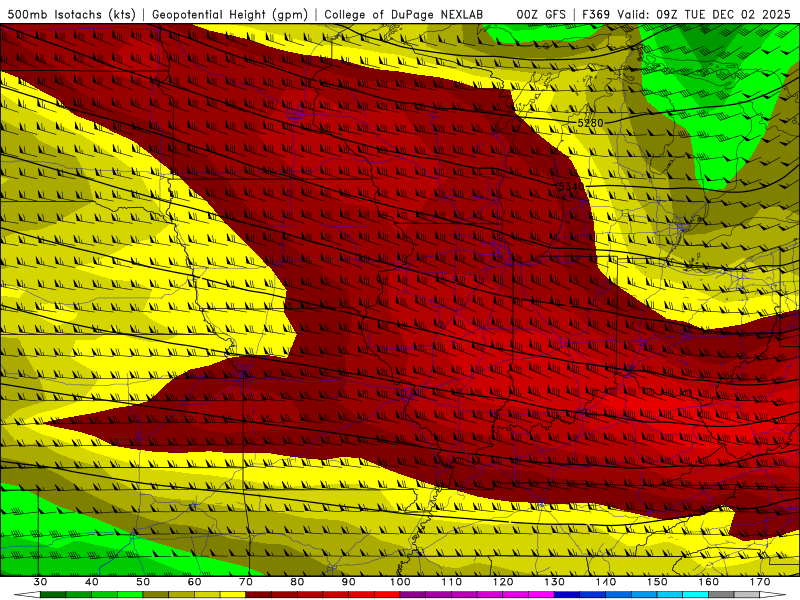This screenshot has width=800, height=600.
Task: Pick the bright yellow swatch in the legend bar
Action: (x=233, y=595)
